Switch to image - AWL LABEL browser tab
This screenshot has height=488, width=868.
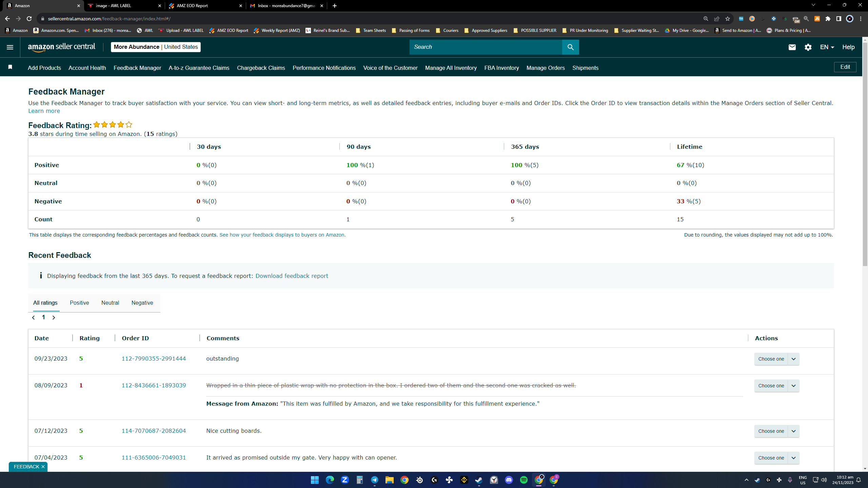click(124, 6)
